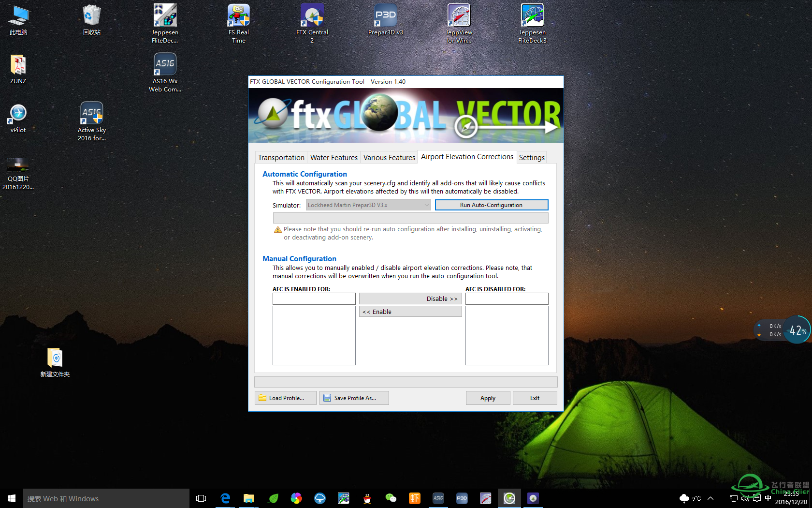The height and width of the screenshot is (508, 812).
Task: Click the << Enable button
Action: click(x=410, y=312)
